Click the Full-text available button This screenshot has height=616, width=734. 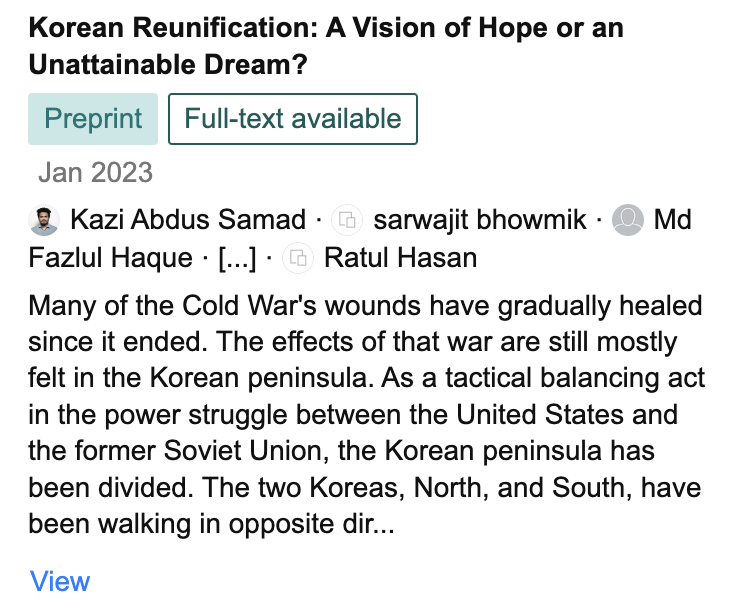pos(292,119)
